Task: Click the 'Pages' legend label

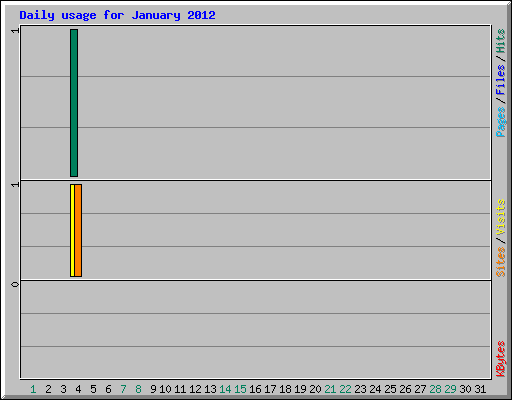Action: click(500, 122)
